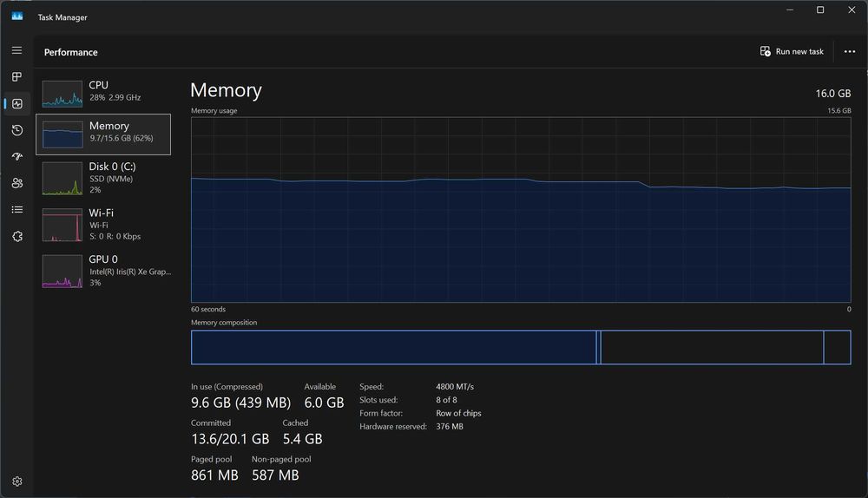Click the In use value 9.6 GB (439 MB)
868x498 pixels.
(x=240, y=403)
